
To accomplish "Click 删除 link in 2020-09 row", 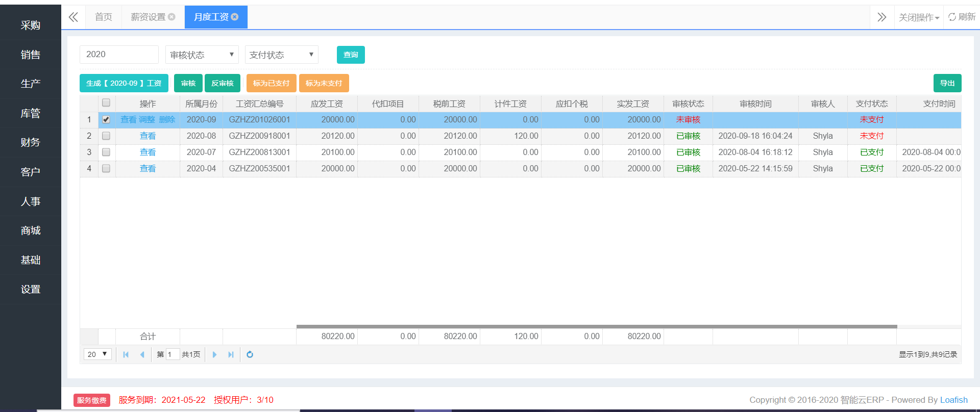I will coord(167,119).
